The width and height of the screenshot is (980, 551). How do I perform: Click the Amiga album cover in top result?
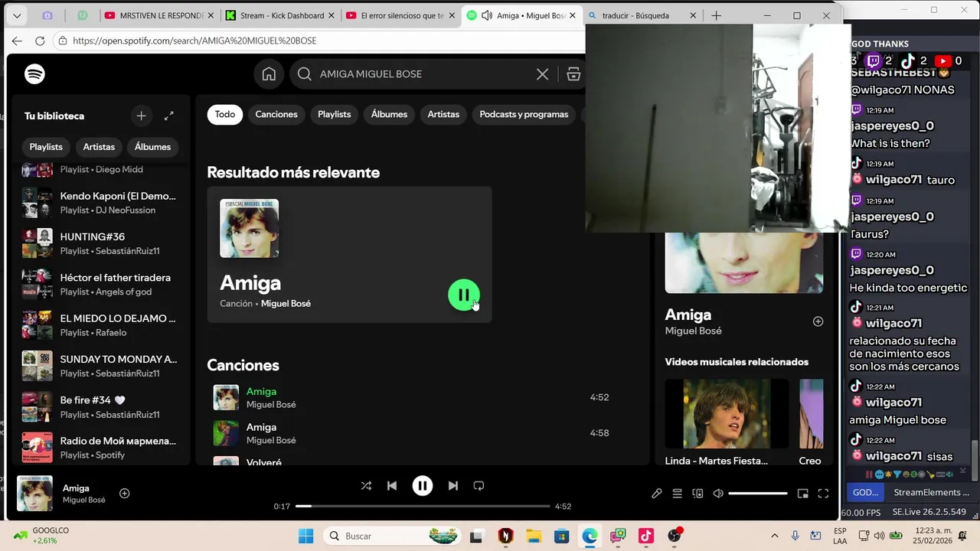pyautogui.click(x=250, y=228)
